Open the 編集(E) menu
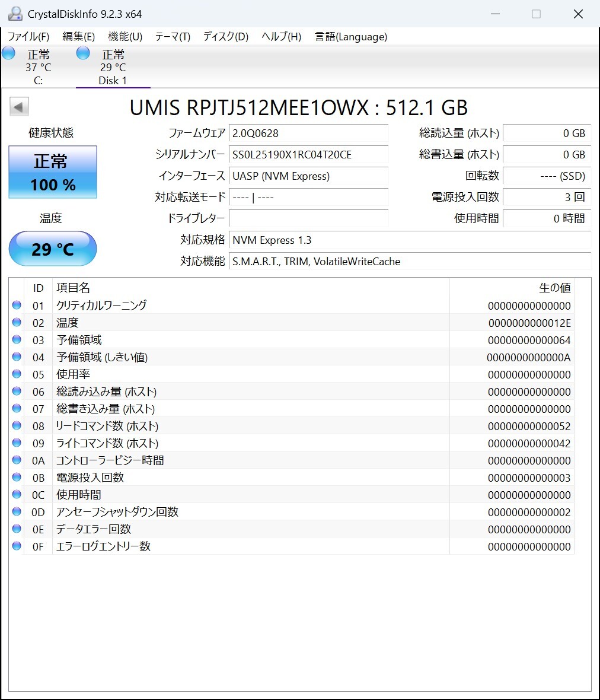 click(x=78, y=36)
